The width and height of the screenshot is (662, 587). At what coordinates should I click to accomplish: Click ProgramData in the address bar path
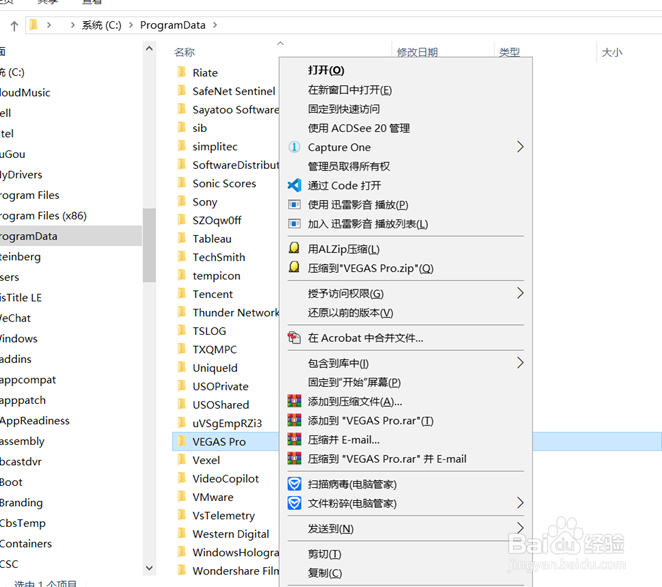point(173,25)
